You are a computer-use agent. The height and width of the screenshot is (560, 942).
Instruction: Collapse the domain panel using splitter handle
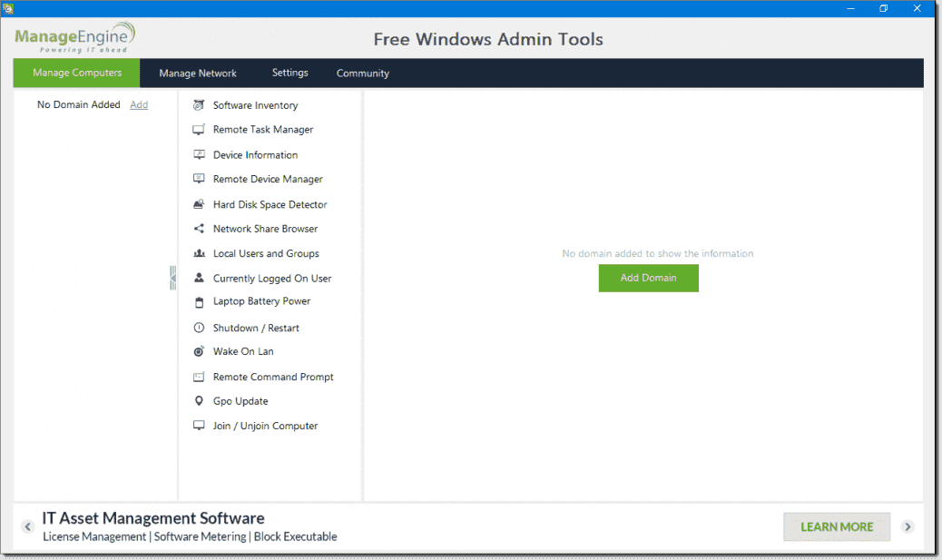[x=173, y=278]
